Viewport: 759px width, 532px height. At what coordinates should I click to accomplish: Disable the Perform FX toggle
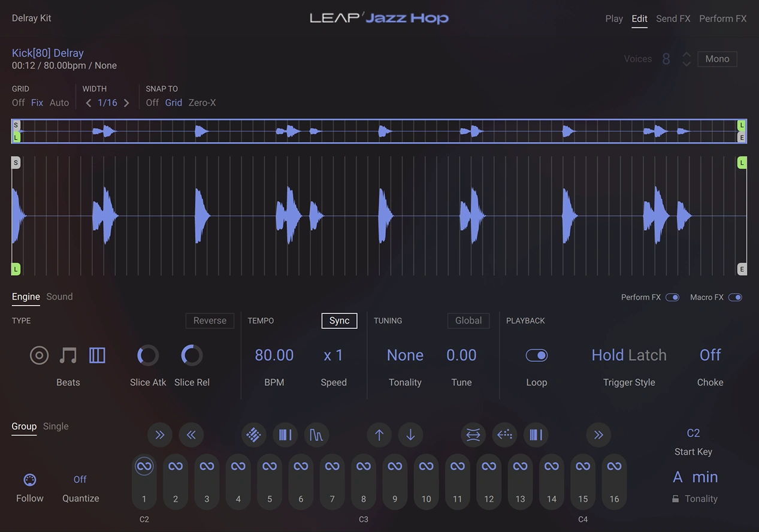672,297
